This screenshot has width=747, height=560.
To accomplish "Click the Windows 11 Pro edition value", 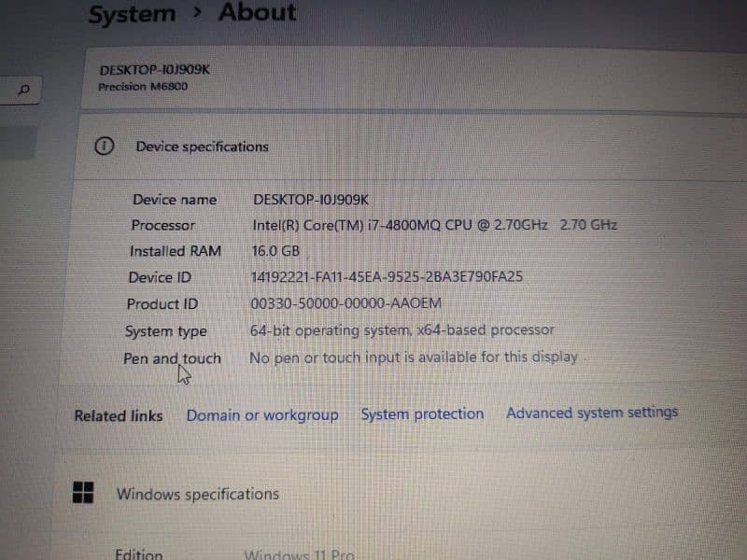I will [299, 554].
